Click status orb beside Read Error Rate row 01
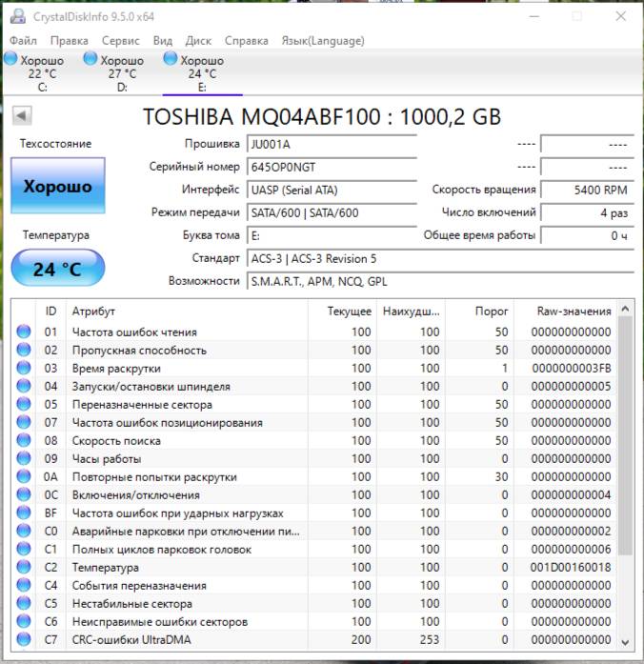 [x=24, y=332]
